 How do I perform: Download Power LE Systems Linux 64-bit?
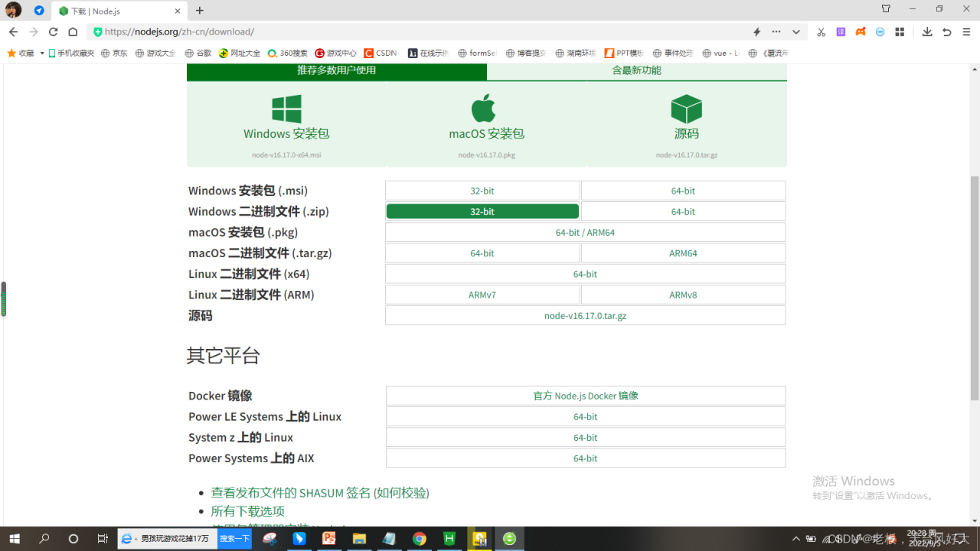point(586,416)
